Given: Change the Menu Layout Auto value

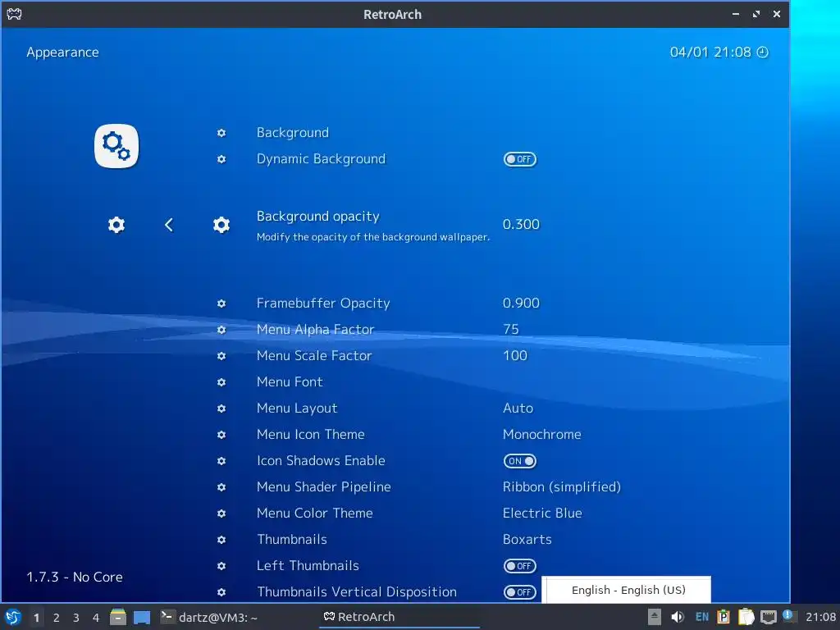Looking at the screenshot, I should tap(518, 409).
